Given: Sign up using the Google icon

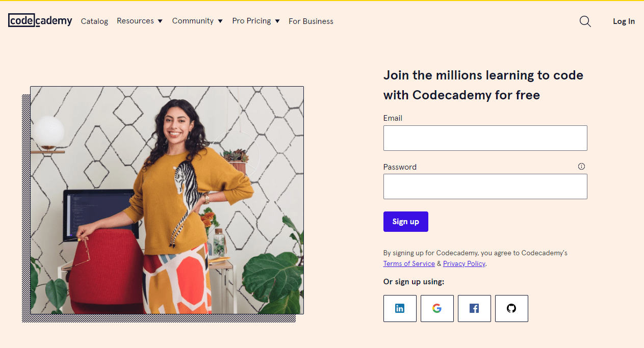Looking at the screenshot, I should (x=437, y=308).
